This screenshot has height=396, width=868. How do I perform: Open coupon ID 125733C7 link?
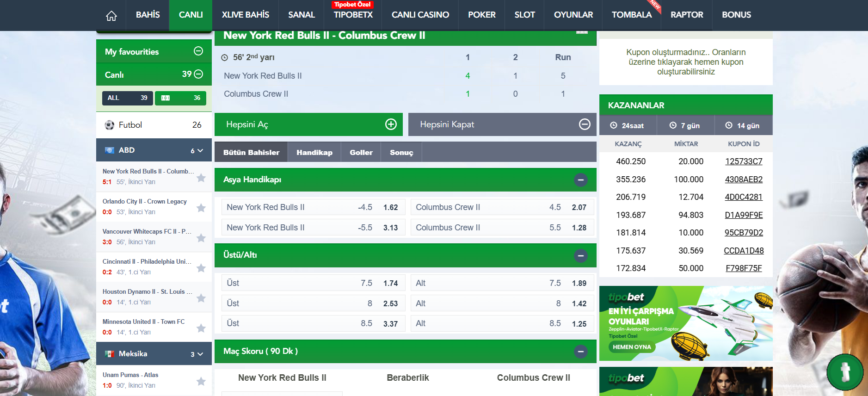[x=744, y=161]
